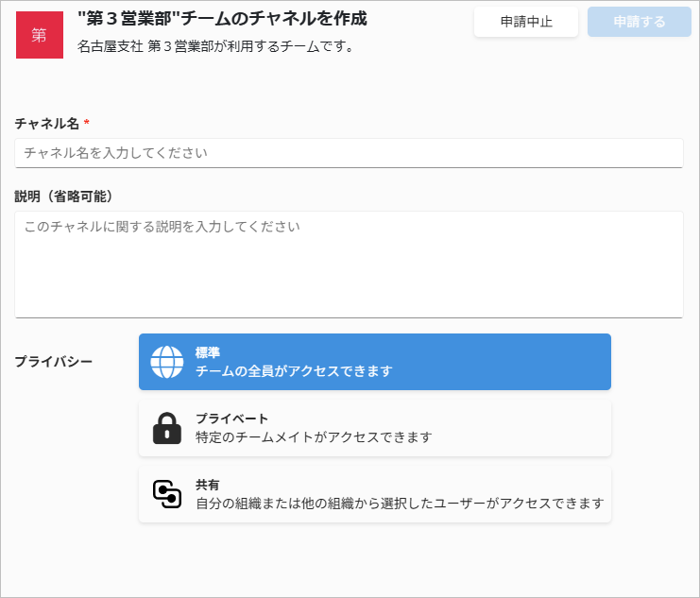Select the 標準 privacy option
Screen dimensions: 700x598
[374, 362]
